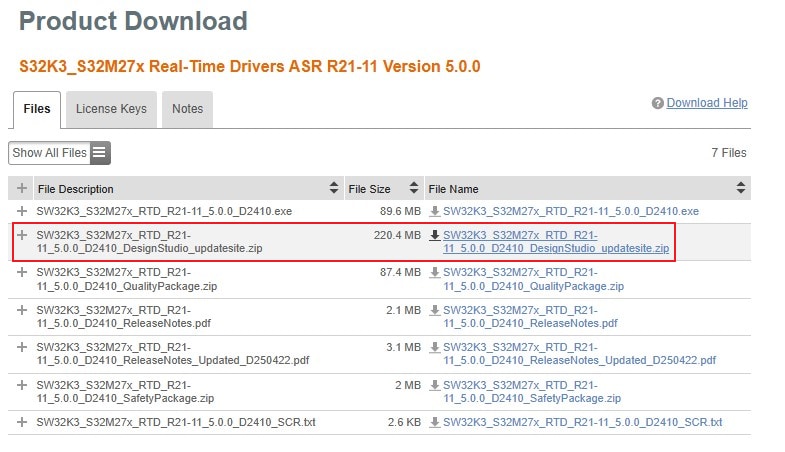Click download icon for DesignStudio_updatesite.zip
The width and height of the screenshot is (785, 452).
[434, 236]
